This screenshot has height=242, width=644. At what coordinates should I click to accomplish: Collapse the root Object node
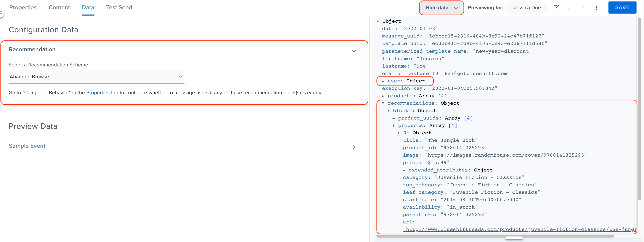click(378, 22)
